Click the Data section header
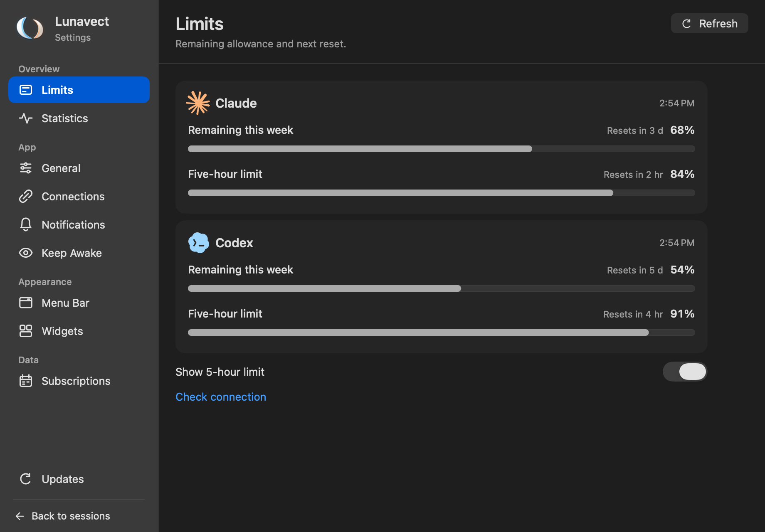Viewport: 765px width, 532px height. [28, 360]
